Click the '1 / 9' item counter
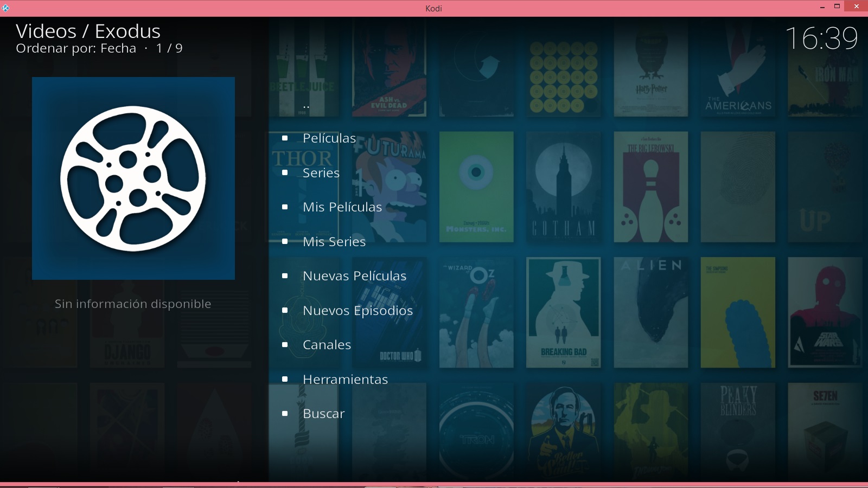 click(169, 48)
